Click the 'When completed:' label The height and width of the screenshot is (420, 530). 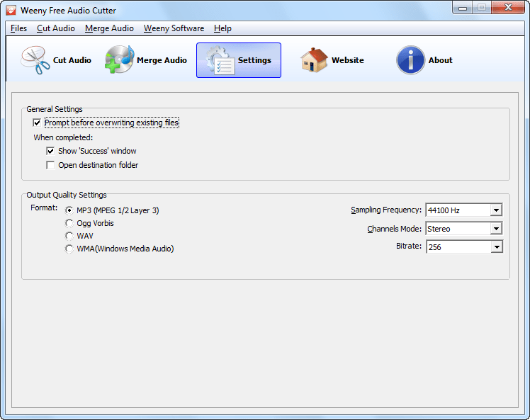point(63,137)
